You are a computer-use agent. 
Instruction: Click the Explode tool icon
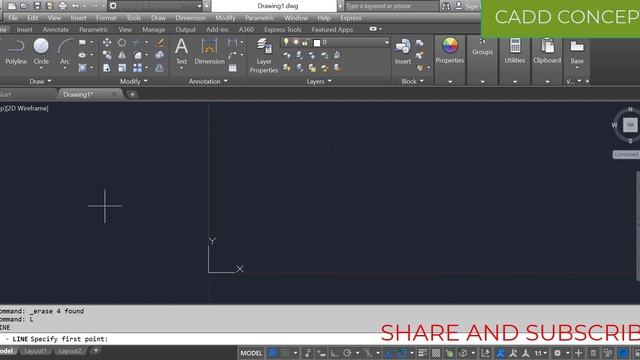coord(160,55)
